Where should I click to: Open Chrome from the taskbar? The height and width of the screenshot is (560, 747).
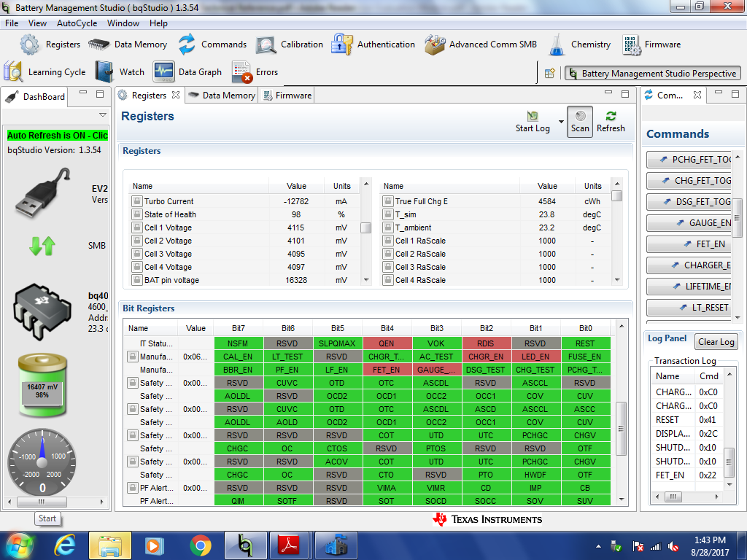(x=201, y=545)
